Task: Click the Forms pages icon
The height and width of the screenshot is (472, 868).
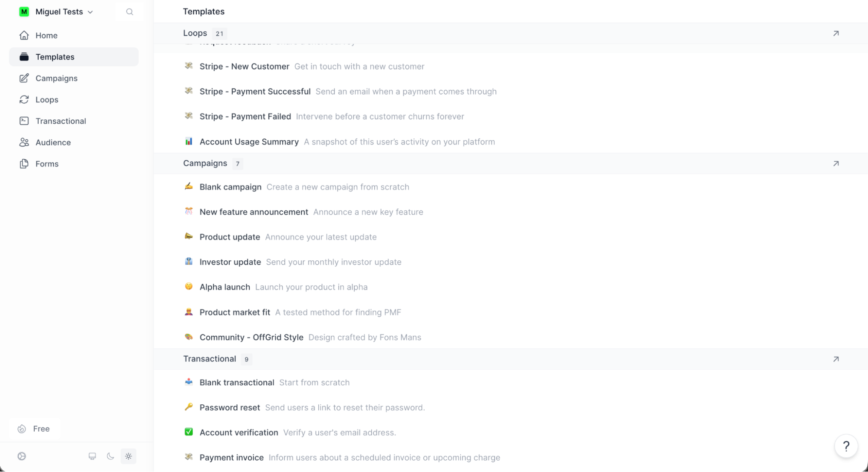Action: 24,164
